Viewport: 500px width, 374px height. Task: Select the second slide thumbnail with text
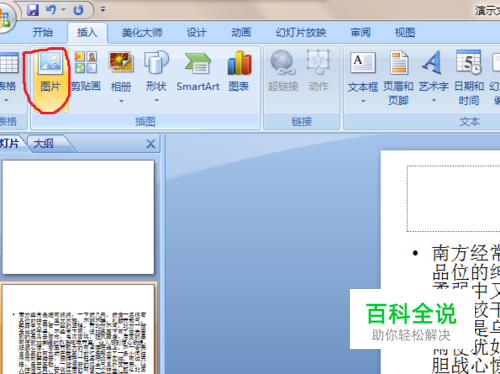click(x=78, y=329)
